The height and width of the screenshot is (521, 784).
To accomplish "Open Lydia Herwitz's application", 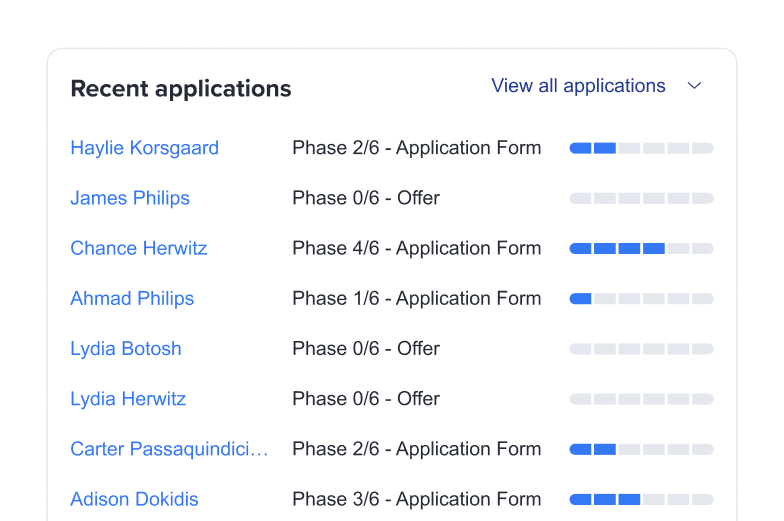I will pyautogui.click(x=128, y=398).
